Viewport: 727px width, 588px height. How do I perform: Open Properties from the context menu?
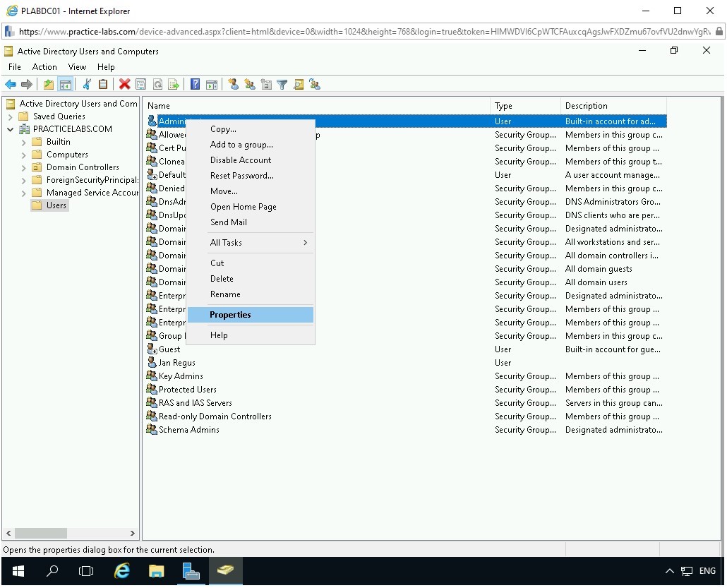coord(251,315)
